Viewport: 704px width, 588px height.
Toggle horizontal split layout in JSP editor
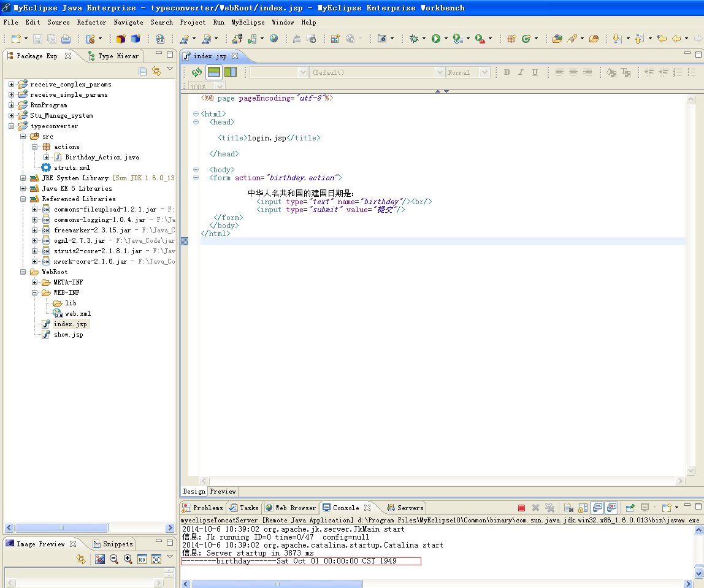pos(213,72)
